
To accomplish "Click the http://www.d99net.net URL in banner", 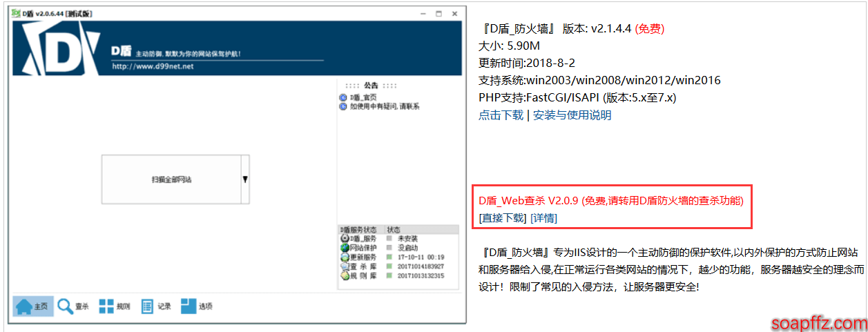I will pyautogui.click(x=153, y=66).
